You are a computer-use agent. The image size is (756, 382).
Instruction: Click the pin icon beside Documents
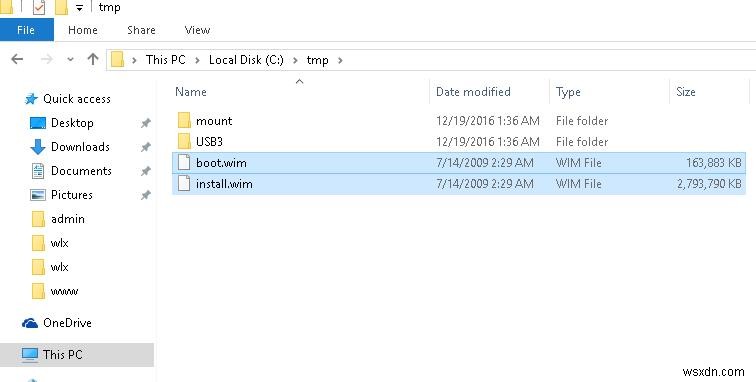pos(146,171)
